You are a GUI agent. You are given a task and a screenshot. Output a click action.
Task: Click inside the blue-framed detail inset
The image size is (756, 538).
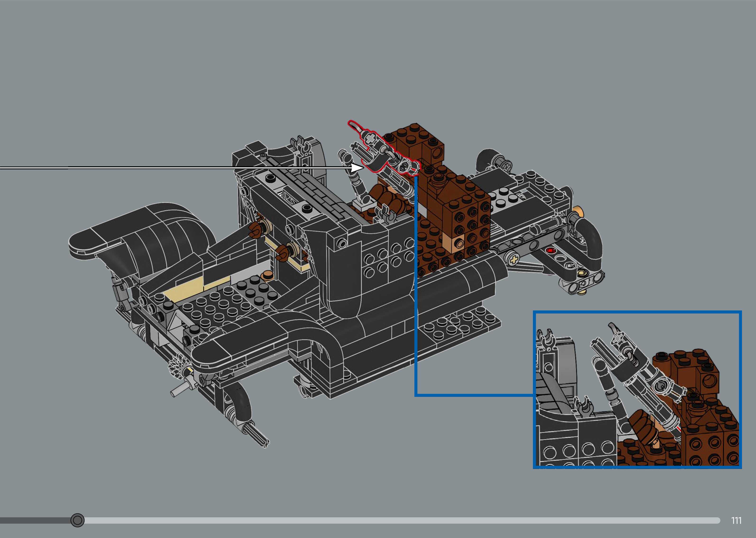637,389
